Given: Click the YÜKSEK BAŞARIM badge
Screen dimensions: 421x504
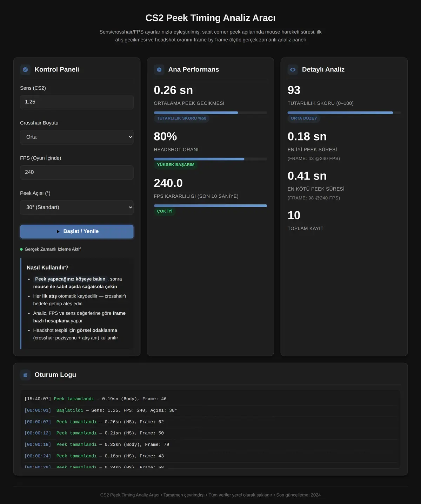Looking at the screenshot, I should pos(176,165).
